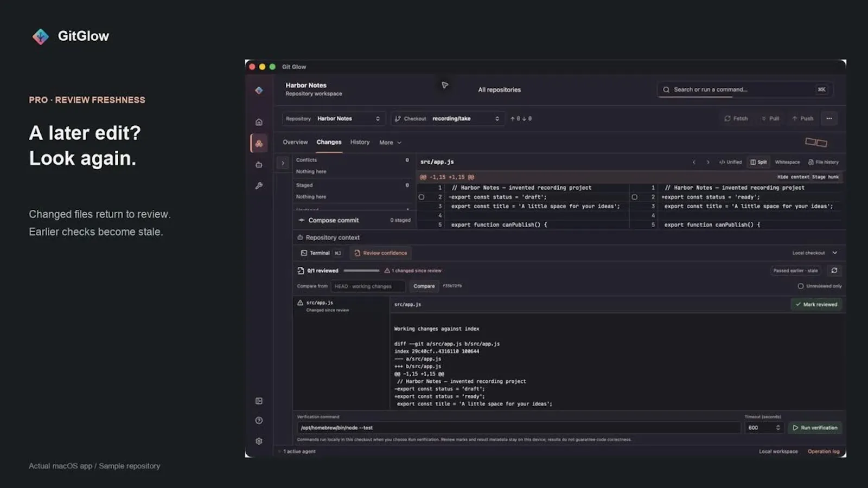This screenshot has height=488, width=868.
Task: Select the Review confidence tab
Action: click(380, 253)
